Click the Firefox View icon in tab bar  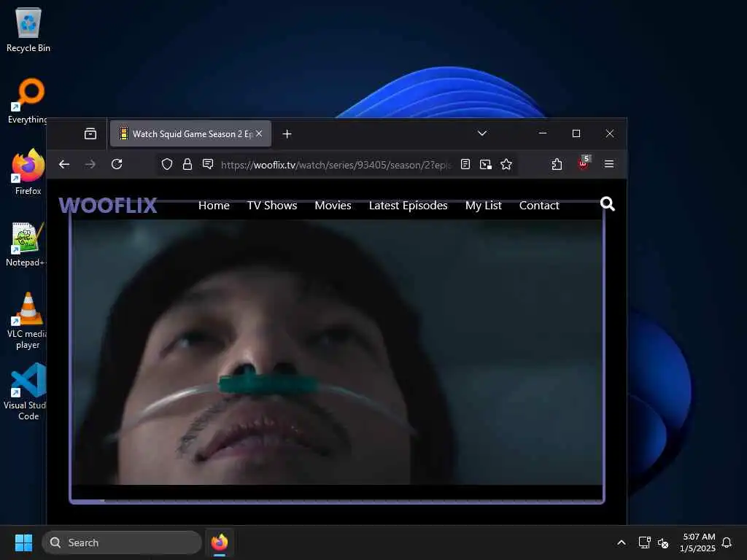pos(90,134)
